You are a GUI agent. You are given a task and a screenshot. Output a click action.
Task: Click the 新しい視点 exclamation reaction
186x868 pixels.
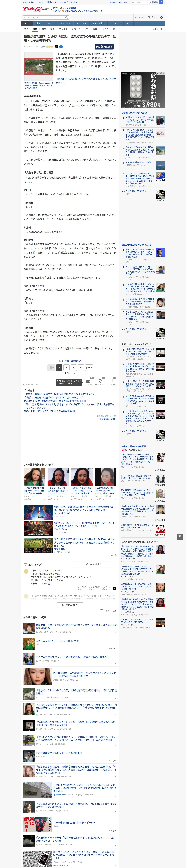(112, 381)
